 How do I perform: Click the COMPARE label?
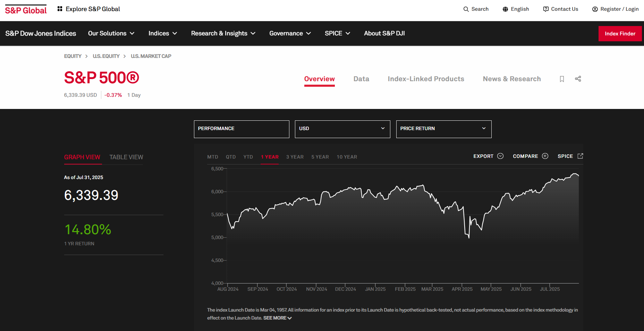(525, 156)
